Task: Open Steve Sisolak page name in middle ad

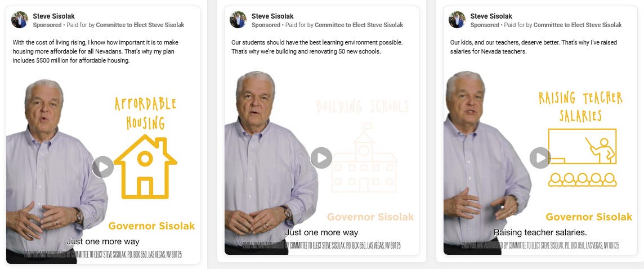Action: 272,16
